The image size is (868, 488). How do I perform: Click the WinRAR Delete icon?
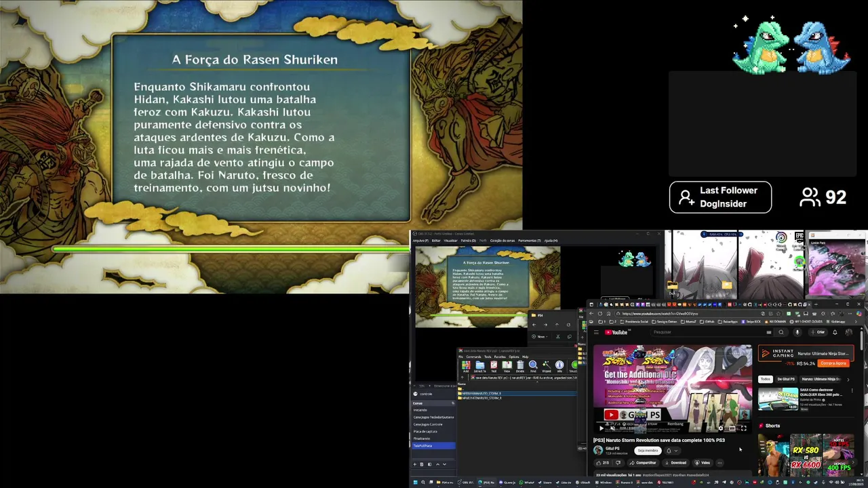pyautogui.click(x=520, y=366)
